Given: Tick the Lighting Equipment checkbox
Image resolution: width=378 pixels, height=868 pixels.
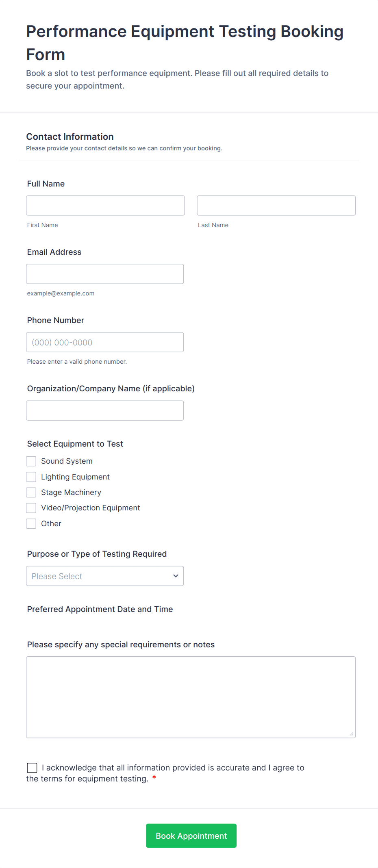Looking at the screenshot, I should pos(31,477).
